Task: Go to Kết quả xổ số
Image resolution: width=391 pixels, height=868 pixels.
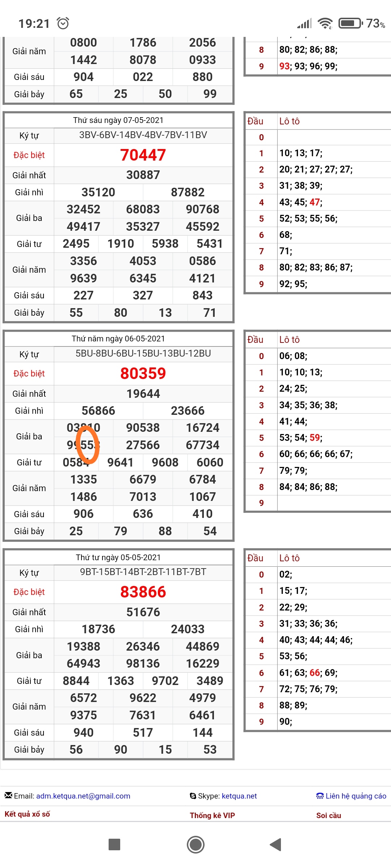Action: tap(27, 814)
